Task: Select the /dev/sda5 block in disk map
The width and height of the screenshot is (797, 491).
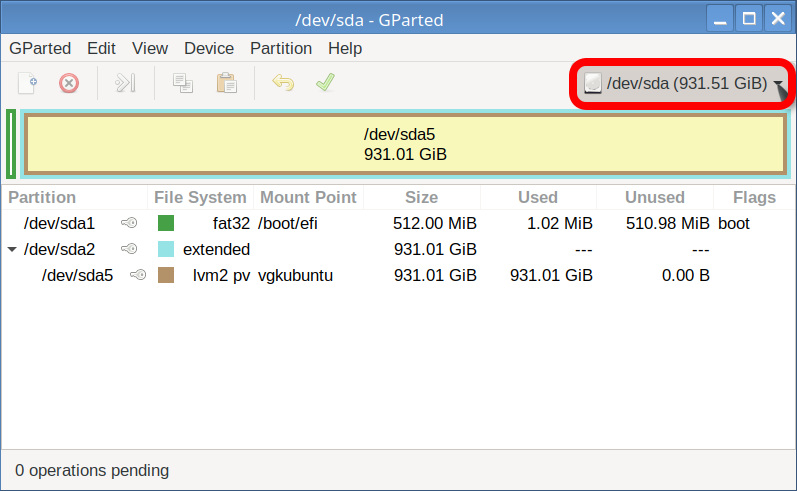Action: coord(405,145)
